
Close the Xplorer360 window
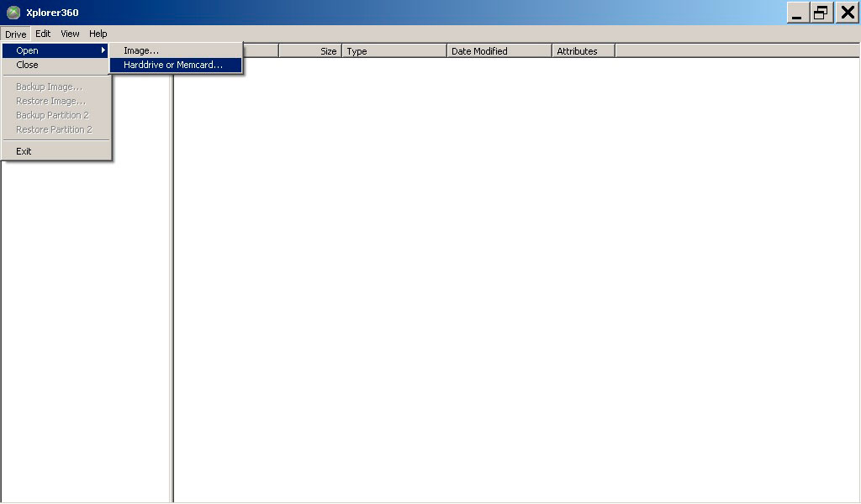tap(848, 13)
